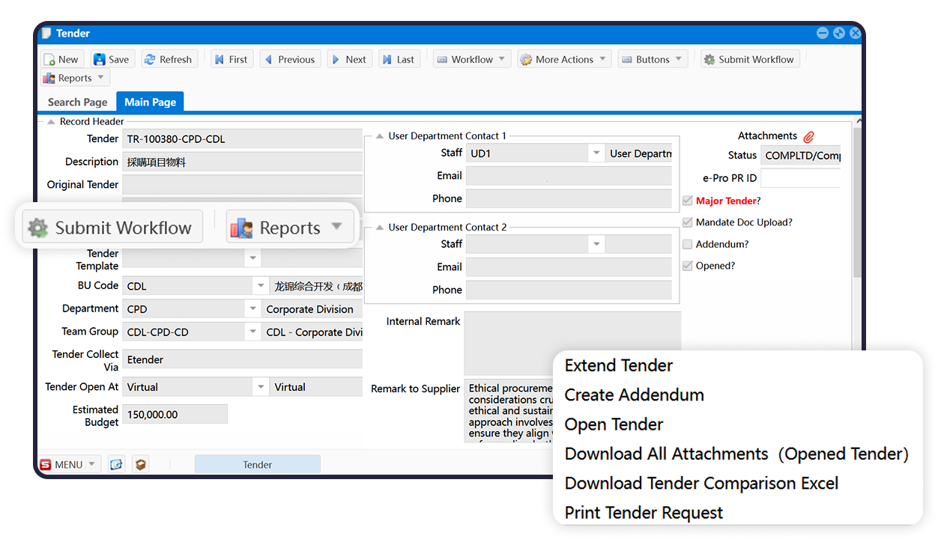Image resolution: width=938 pixels, height=560 pixels.
Task: Open the MENU button in status bar
Action: pos(68,465)
